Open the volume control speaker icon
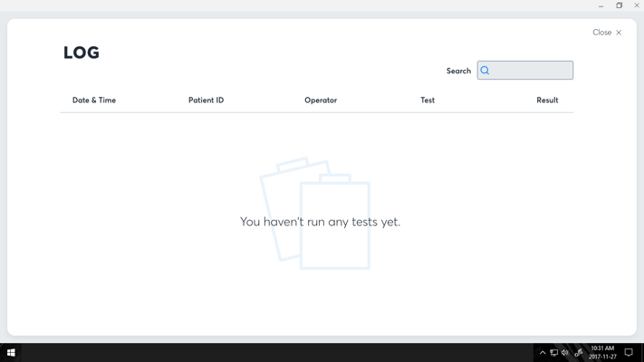The height and width of the screenshot is (362, 644). 565,353
